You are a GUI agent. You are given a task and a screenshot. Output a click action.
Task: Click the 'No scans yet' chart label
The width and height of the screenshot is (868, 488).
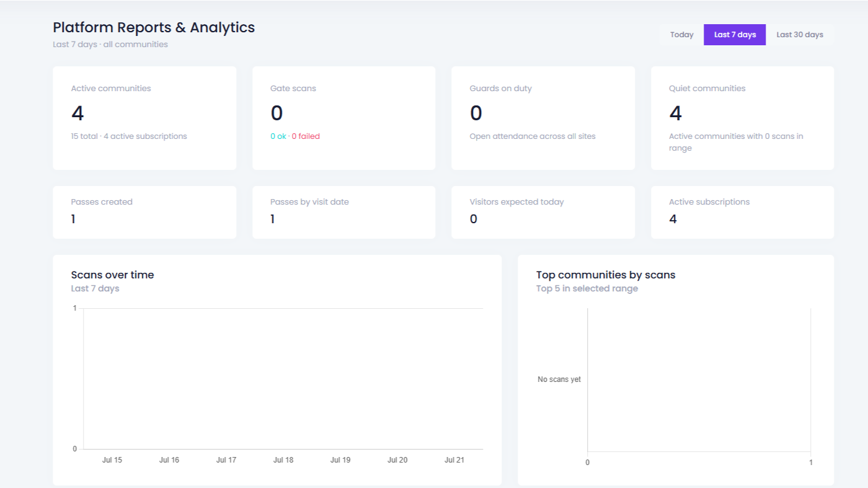559,379
